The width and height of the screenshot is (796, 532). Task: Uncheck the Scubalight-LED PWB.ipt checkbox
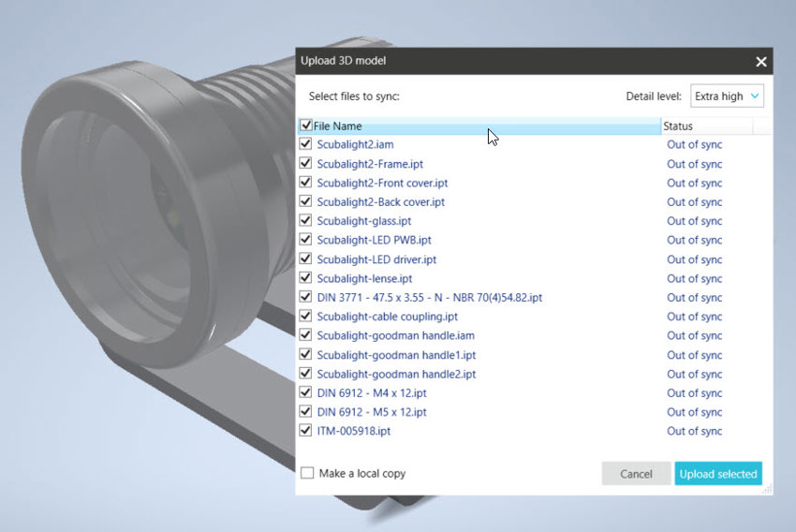pyautogui.click(x=305, y=239)
